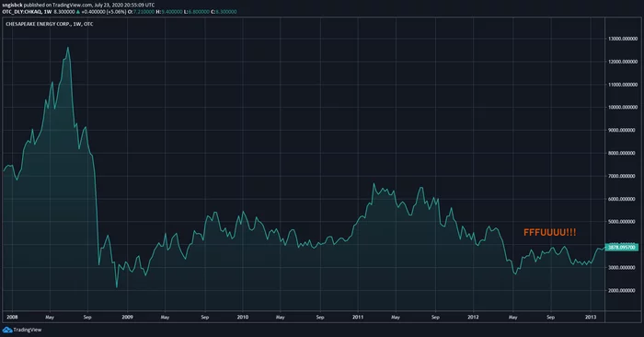Image resolution: width=644 pixels, height=337 pixels.
Task: Click the close value C:8.300000
Action: 224,12
